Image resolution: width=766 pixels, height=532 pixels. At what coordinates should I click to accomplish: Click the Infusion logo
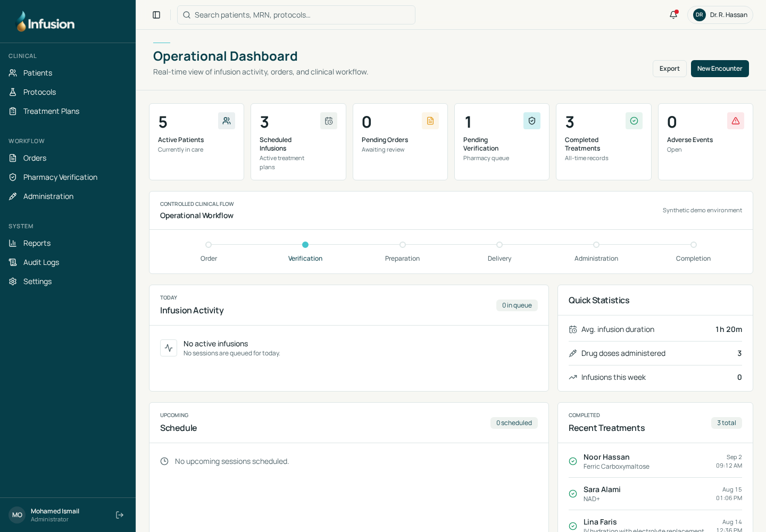pyautogui.click(x=46, y=22)
